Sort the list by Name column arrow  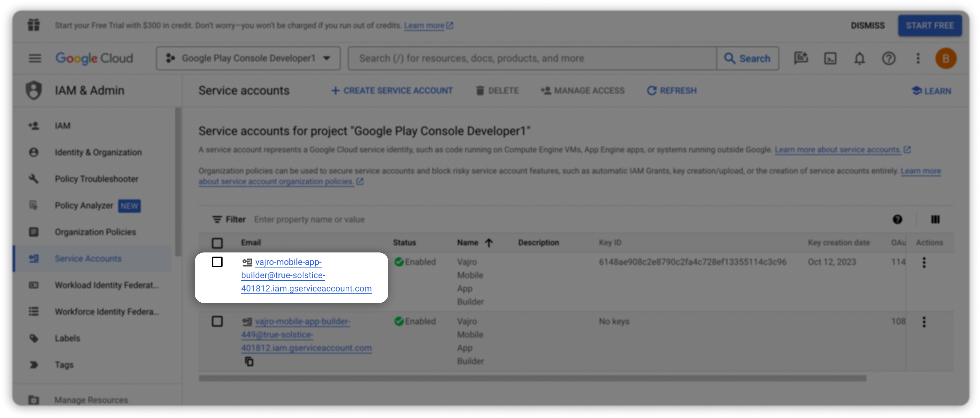click(x=489, y=242)
